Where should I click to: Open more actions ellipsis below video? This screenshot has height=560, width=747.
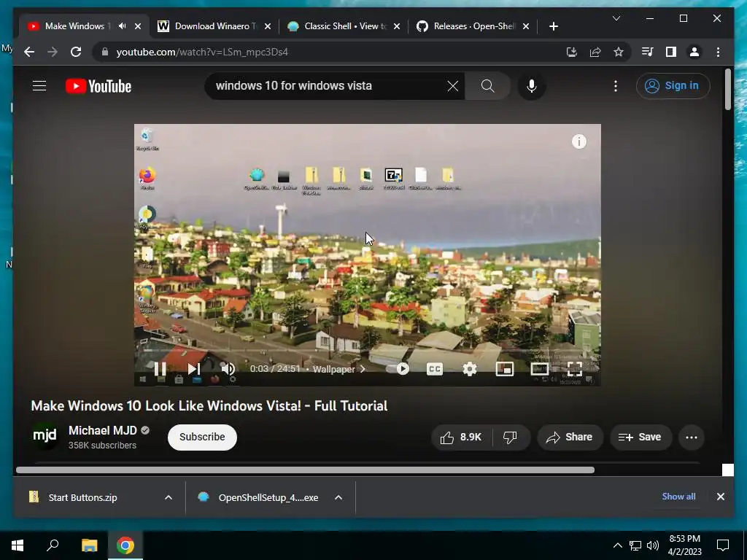point(692,437)
